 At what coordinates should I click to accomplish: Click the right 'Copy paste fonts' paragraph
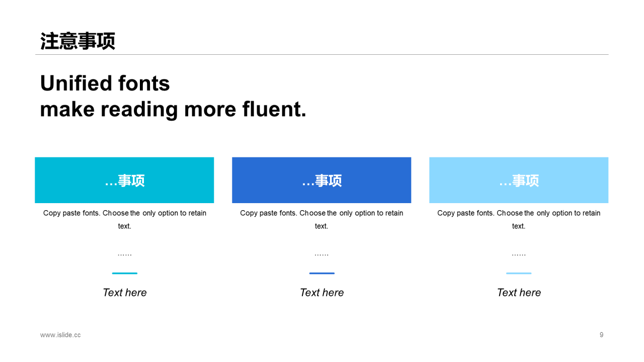pyautogui.click(x=519, y=220)
